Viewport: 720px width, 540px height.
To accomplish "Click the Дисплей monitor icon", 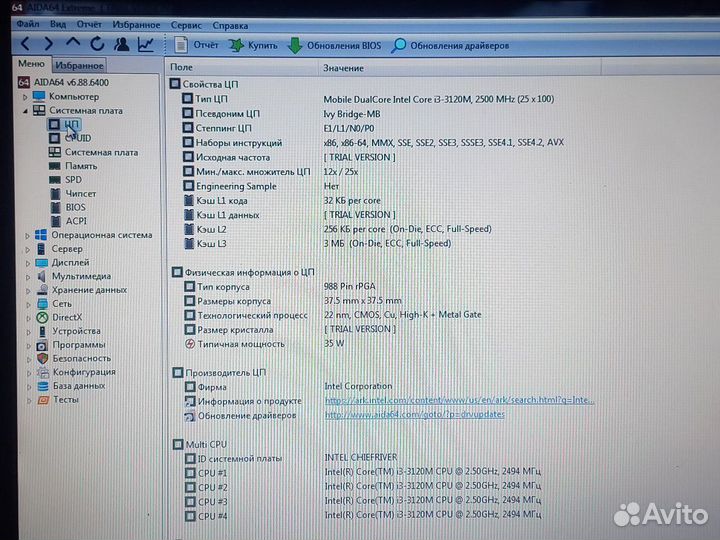I will (x=41, y=263).
